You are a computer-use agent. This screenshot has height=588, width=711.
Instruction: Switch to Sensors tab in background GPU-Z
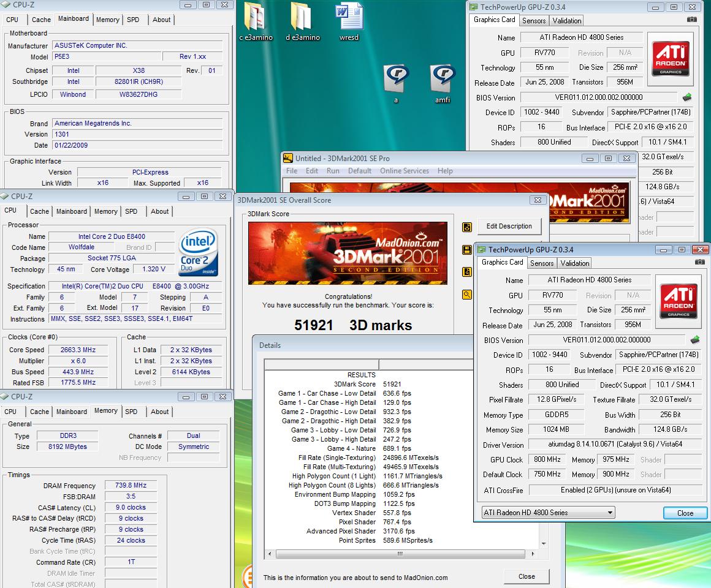click(x=534, y=21)
